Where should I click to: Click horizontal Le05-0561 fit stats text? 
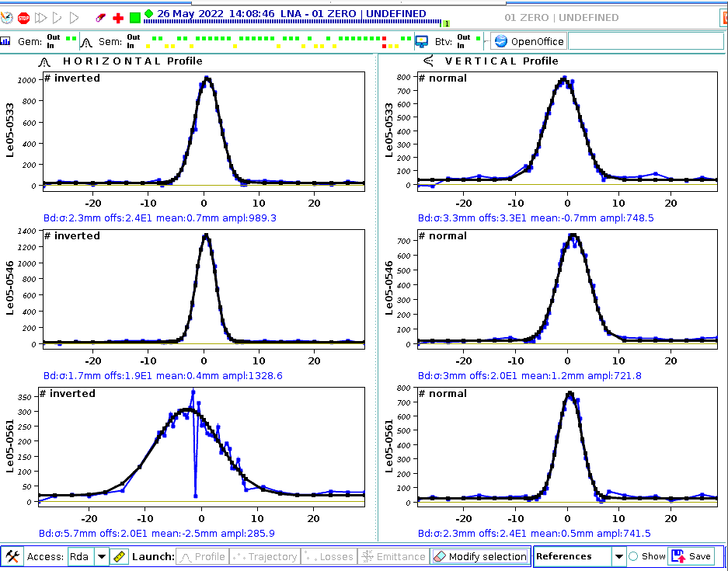(x=158, y=534)
